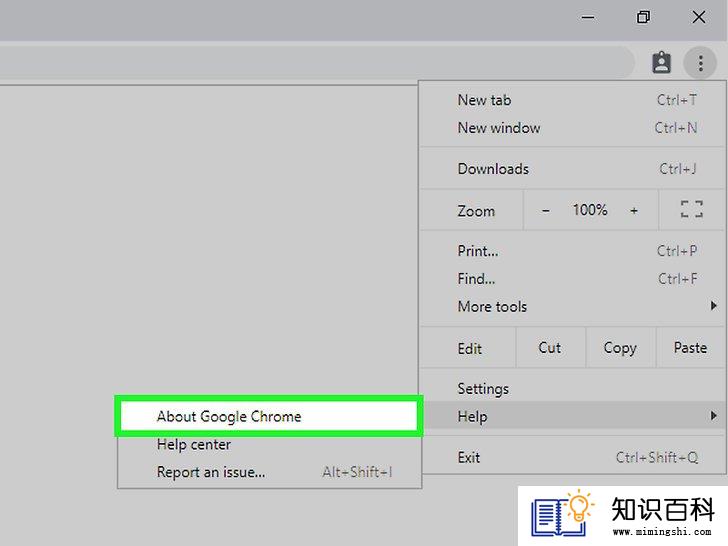Open a New tab from menu
The image size is (728, 546).
coord(572,100)
